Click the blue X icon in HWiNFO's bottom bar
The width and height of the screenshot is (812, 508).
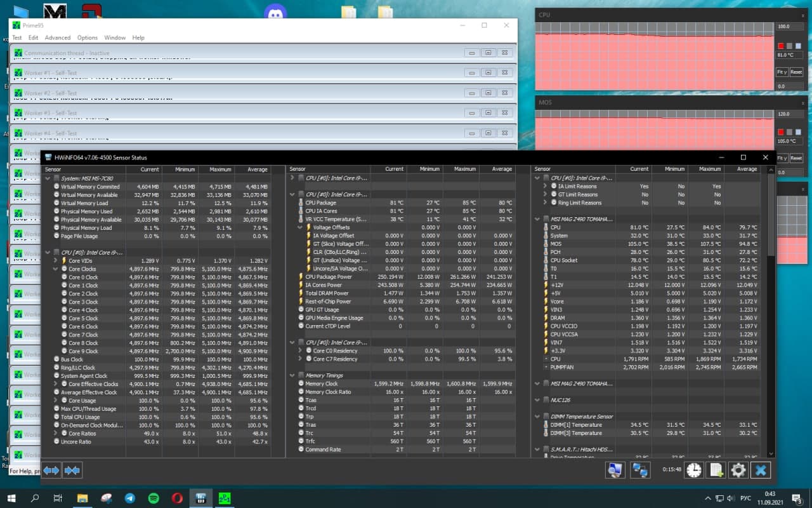tap(761, 470)
